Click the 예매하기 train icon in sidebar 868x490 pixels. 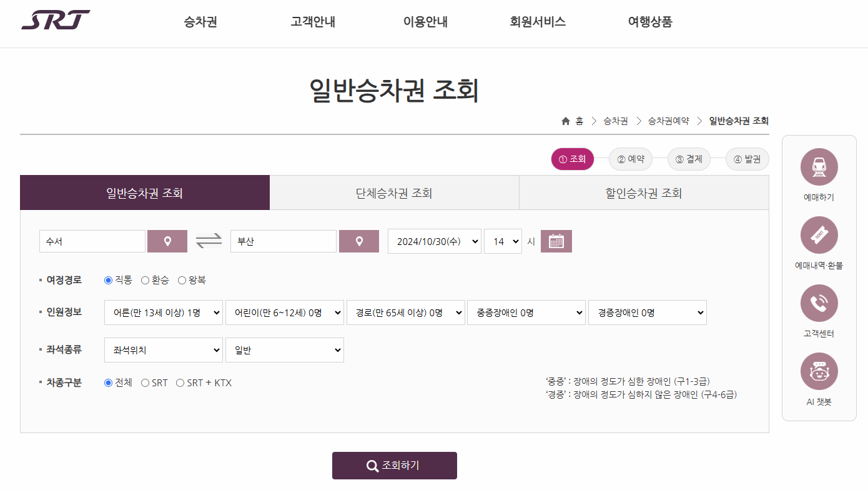click(x=819, y=167)
